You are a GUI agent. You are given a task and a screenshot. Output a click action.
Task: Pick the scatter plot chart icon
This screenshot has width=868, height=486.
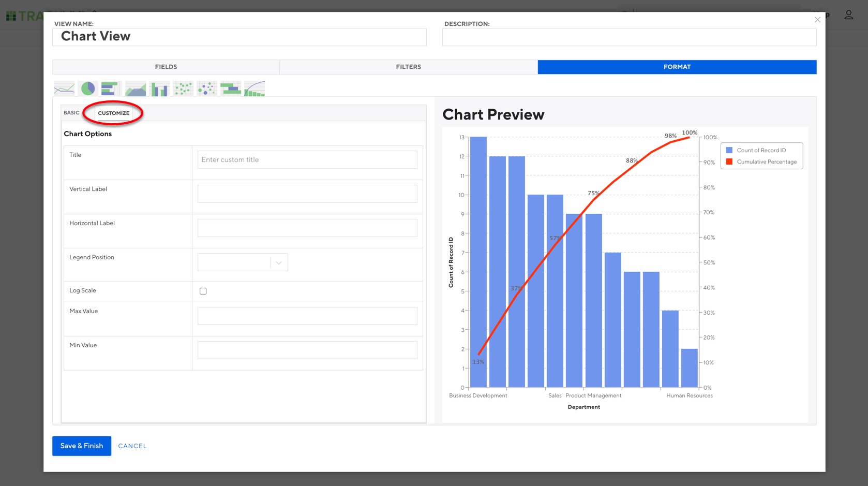point(183,89)
